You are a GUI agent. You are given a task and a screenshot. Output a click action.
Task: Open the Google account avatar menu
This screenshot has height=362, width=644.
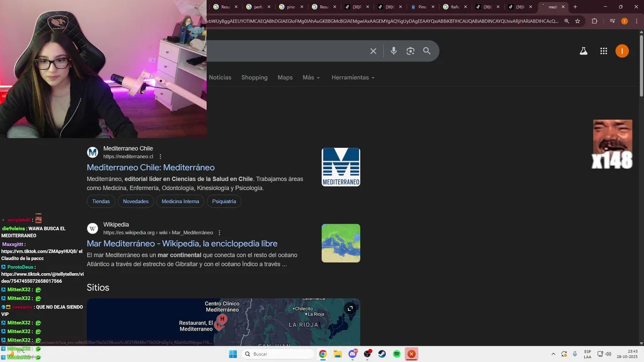click(622, 51)
